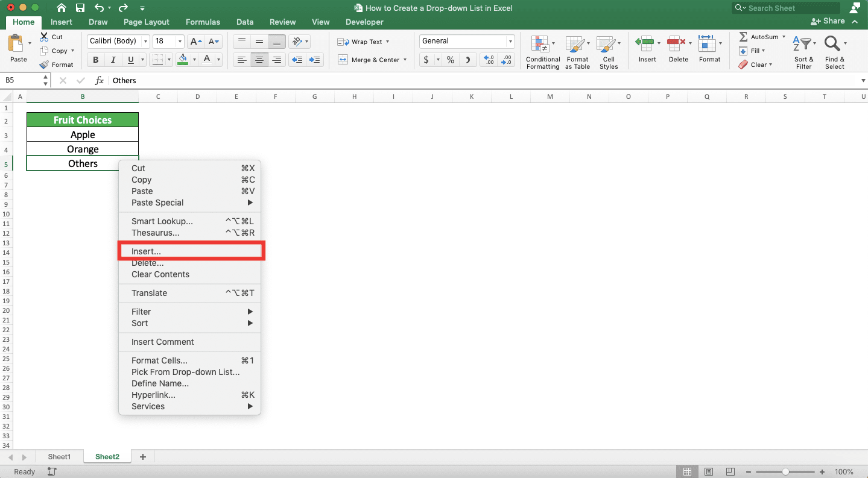Choose Insert... from the context menu
Screen dimensions: 868x478
[189, 251]
